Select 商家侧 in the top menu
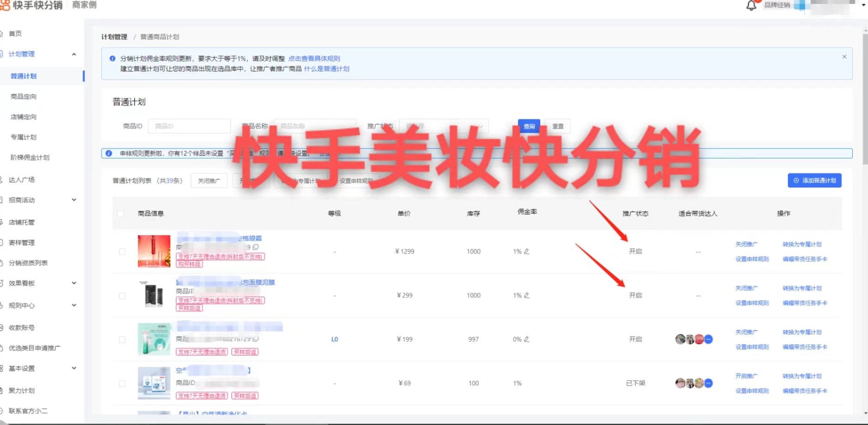The height and width of the screenshot is (425, 868). [83, 6]
